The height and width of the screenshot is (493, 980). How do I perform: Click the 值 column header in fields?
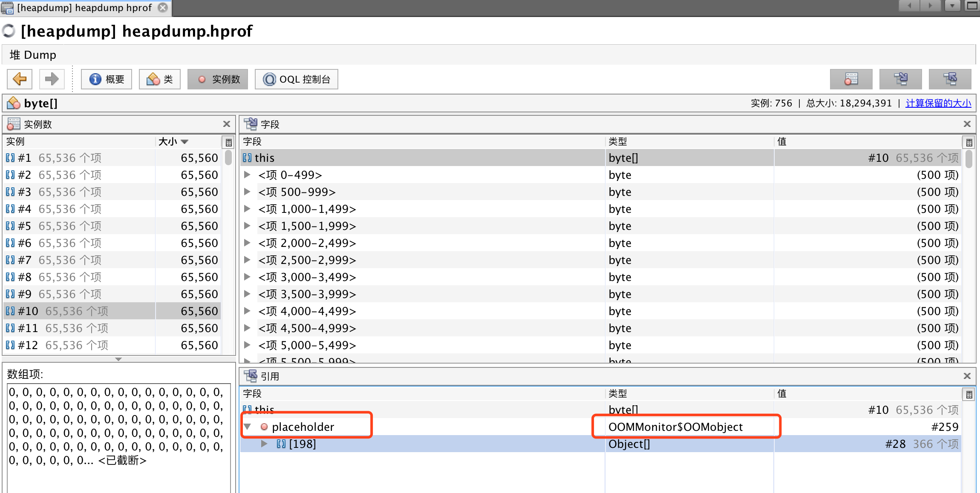click(868, 141)
